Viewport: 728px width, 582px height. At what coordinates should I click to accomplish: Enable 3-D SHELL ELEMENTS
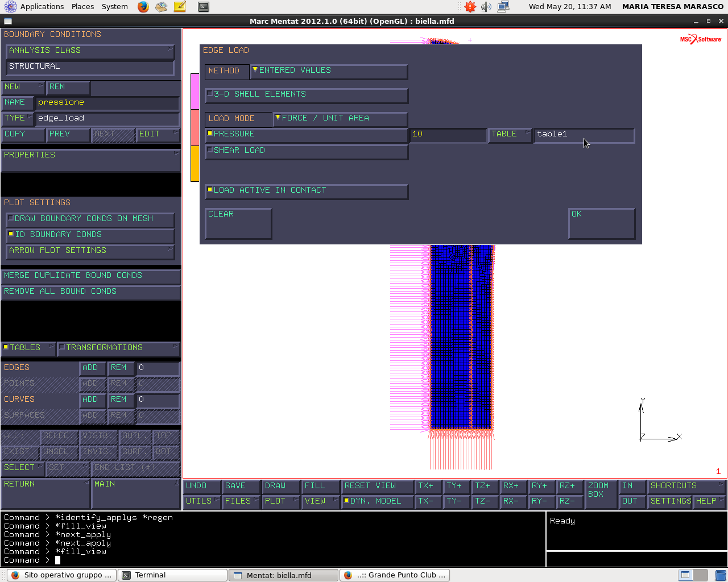(307, 95)
